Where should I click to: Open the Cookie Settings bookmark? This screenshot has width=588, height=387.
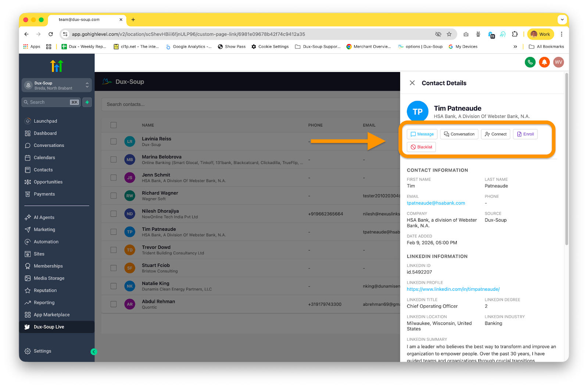click(270, 47)
